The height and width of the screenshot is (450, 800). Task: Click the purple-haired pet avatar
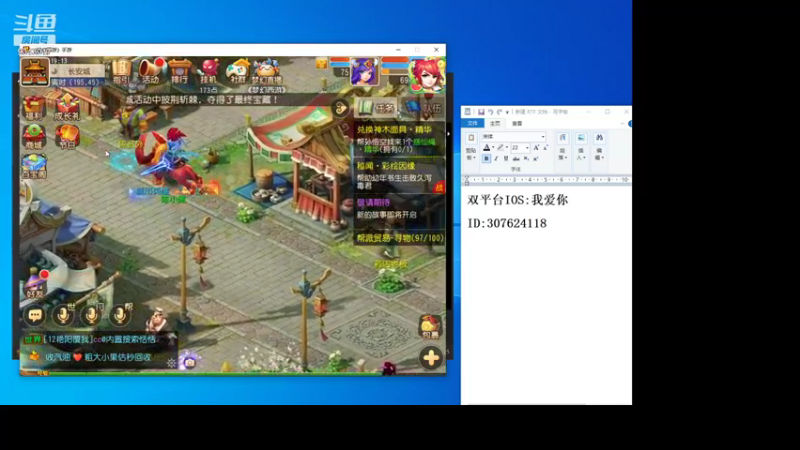364,72
